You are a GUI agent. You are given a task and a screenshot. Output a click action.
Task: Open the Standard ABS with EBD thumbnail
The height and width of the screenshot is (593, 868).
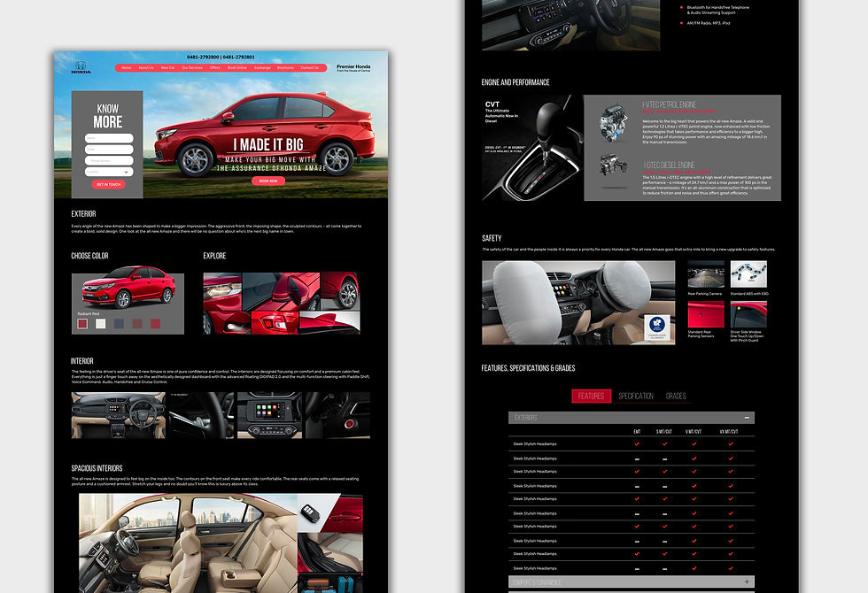click(x=748, y=274)
